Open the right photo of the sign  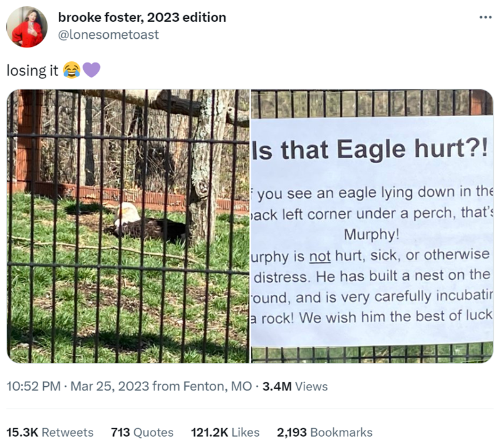pos(372,226)
